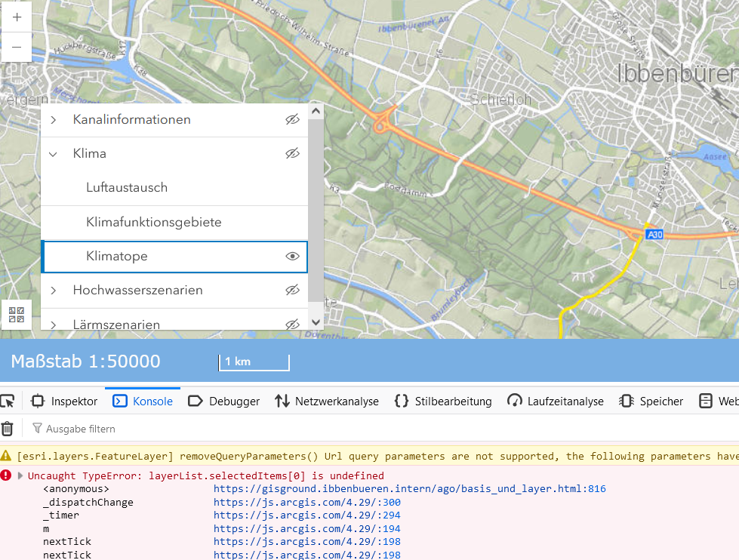Expand the Kanalinformationen group
Screen dimensions: 739x560
coord(52,119)
